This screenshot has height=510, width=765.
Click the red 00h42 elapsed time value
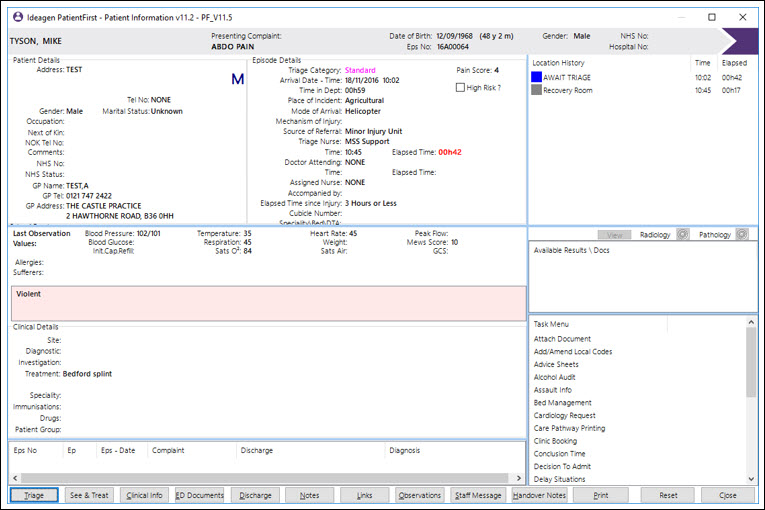[x=449, y=152]
